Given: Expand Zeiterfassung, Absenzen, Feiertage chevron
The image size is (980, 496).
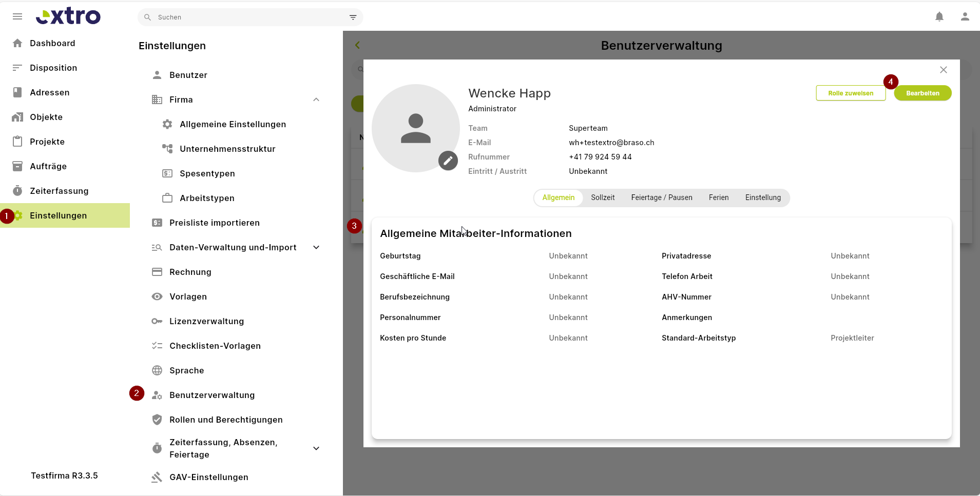Looking at the screenshot, I should (316, 448).
